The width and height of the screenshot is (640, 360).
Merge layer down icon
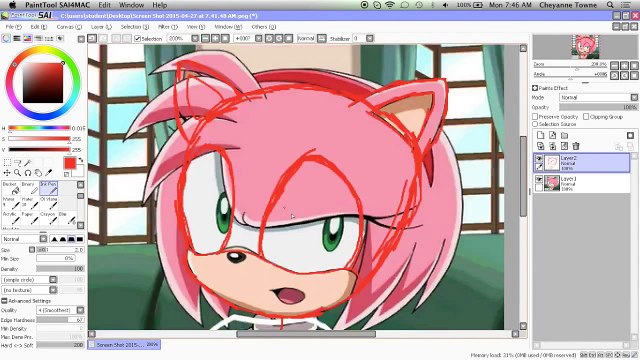tap(552, 146)
